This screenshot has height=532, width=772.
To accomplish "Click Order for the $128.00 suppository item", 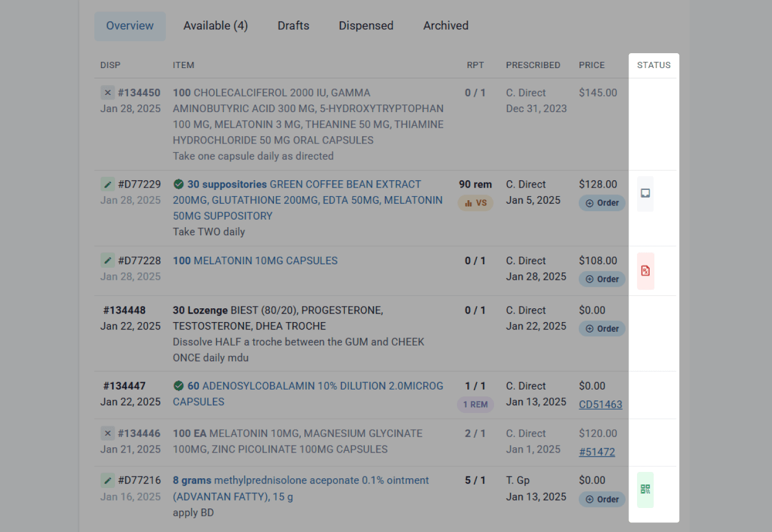I will pyautogui.click(x=602, y=203).
